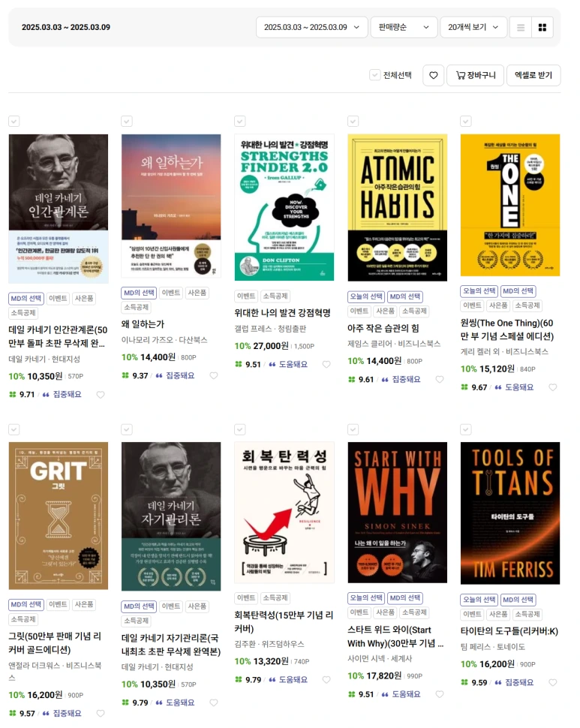Open 스타트 위드 와이 title link

pyautogui.click(x=395, y=636)
